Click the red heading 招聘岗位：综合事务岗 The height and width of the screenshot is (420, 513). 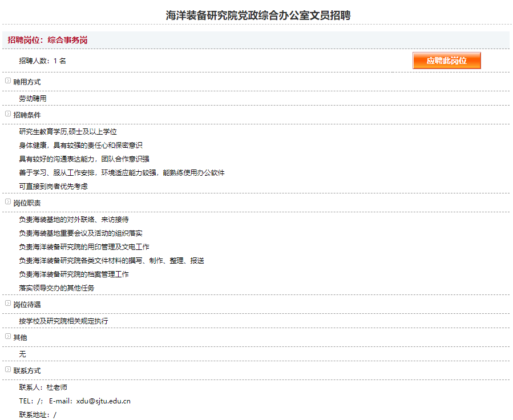(47, 41)
